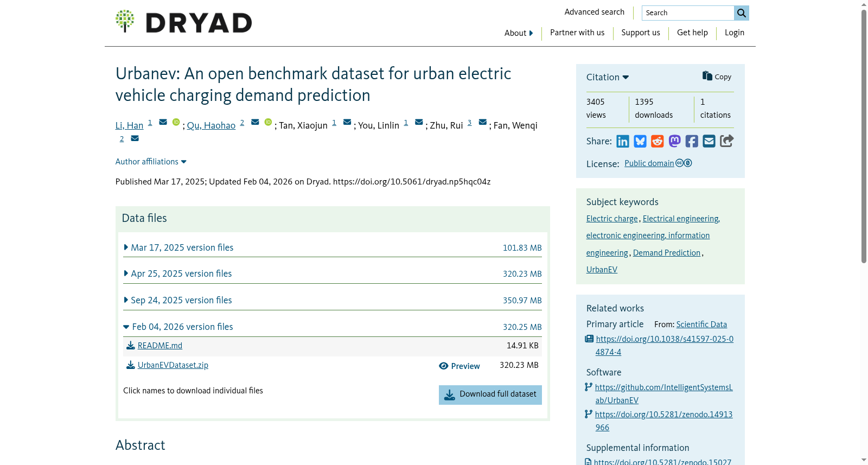Viewport: 868px width, 465px height.
Task: Open author Li, Han link
Action: point(130,125)
